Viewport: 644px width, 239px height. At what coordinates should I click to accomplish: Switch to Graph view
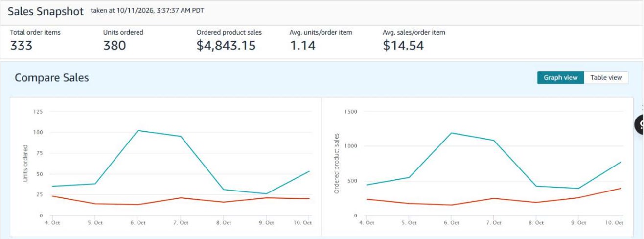560,77
